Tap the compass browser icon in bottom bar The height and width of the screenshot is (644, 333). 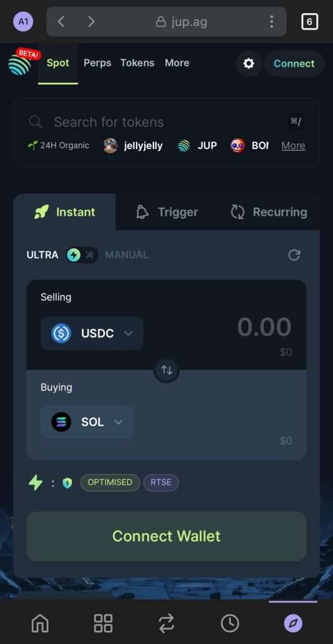point(293,624)
